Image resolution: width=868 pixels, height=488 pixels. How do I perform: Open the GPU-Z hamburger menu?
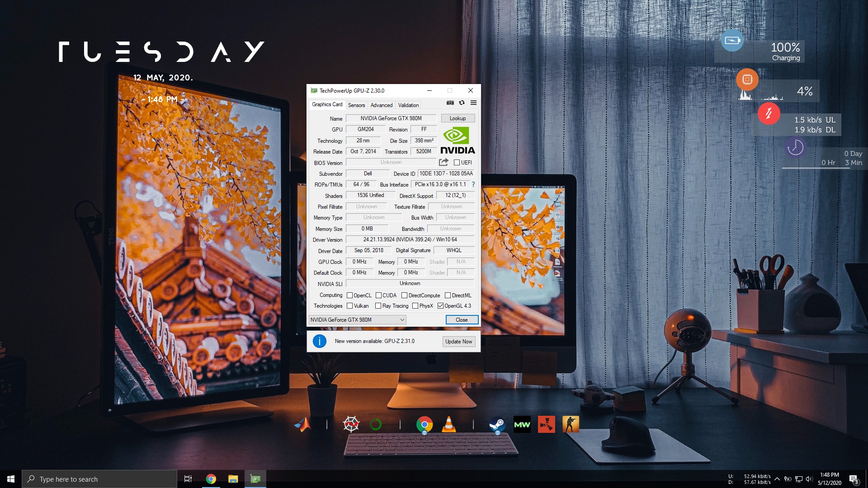coord(473,103)
